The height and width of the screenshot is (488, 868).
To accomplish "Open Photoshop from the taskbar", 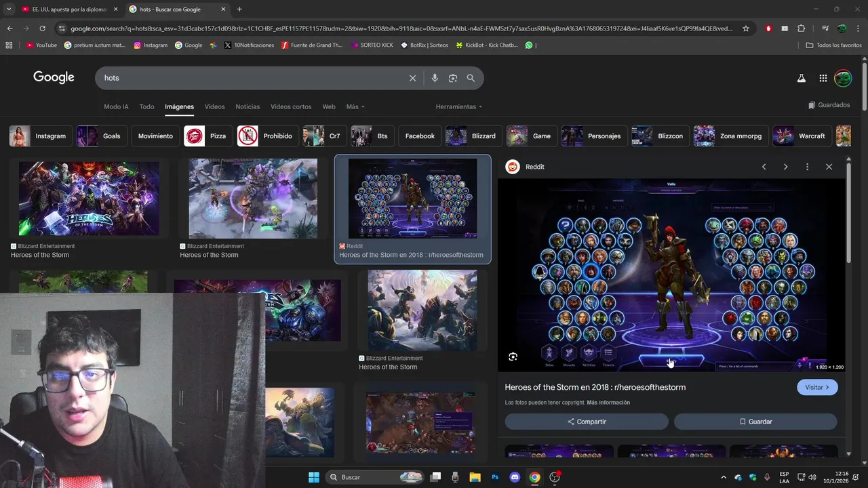I will pos(495,477).
